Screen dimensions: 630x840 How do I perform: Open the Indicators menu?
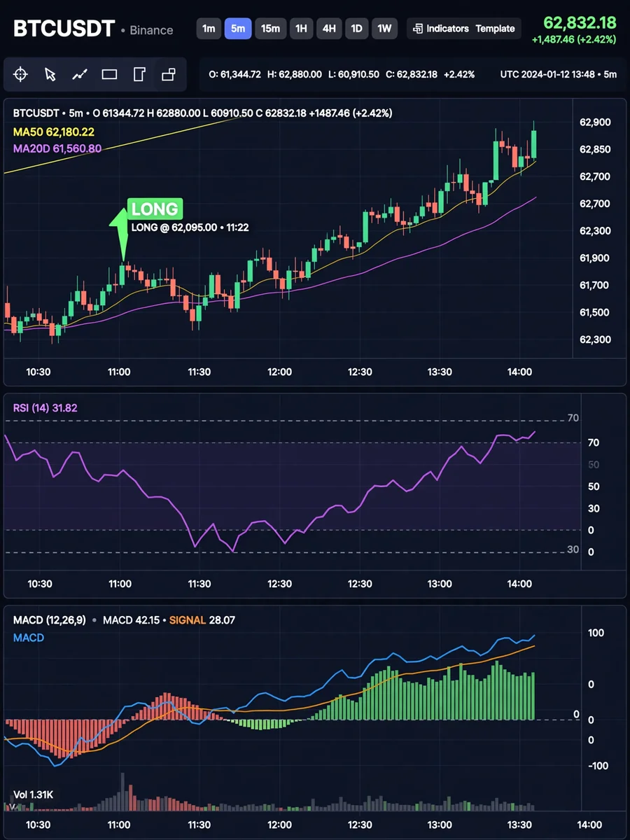coord(441,29)
